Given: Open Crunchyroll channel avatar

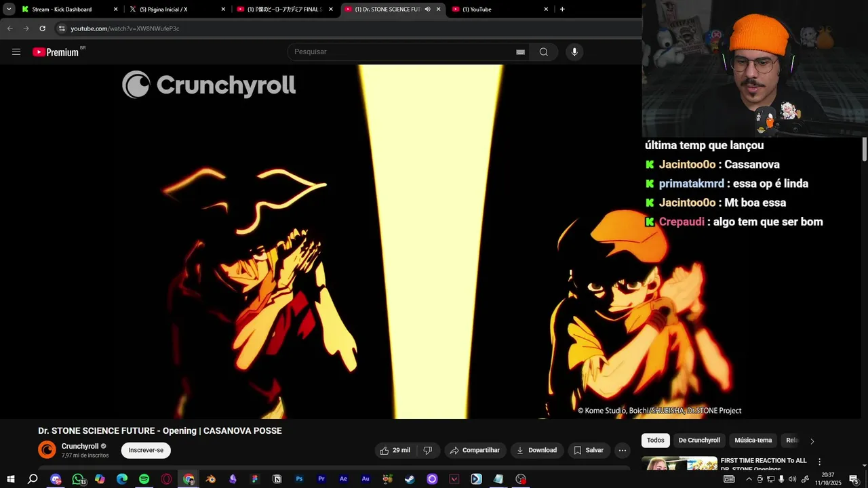Looking at the screenshot, I should click(x=47, y=450).
